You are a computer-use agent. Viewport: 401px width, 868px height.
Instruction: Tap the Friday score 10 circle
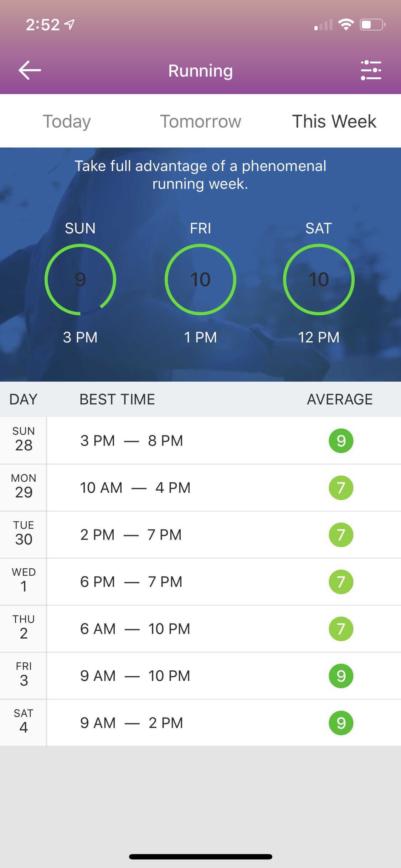click(200, 279)
